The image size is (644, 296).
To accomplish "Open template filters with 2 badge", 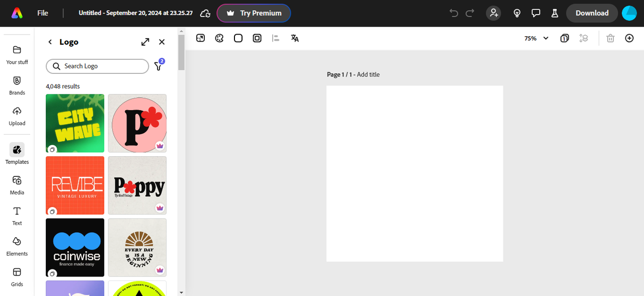I will coord(158,66).
